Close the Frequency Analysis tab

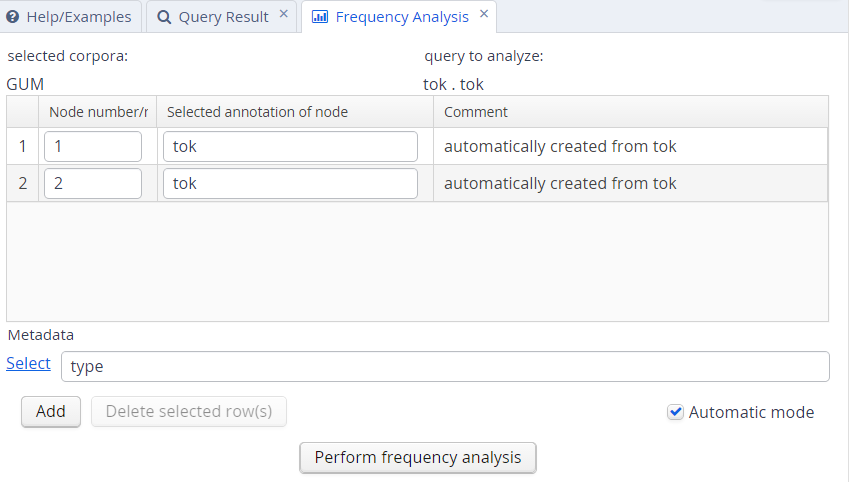click(484, 15)
